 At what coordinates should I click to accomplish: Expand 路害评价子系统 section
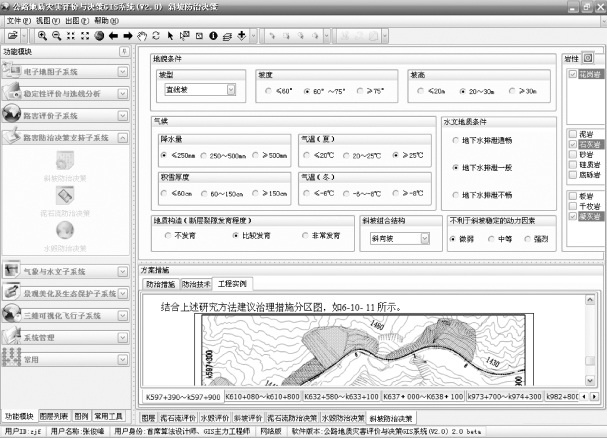point(122,115)
